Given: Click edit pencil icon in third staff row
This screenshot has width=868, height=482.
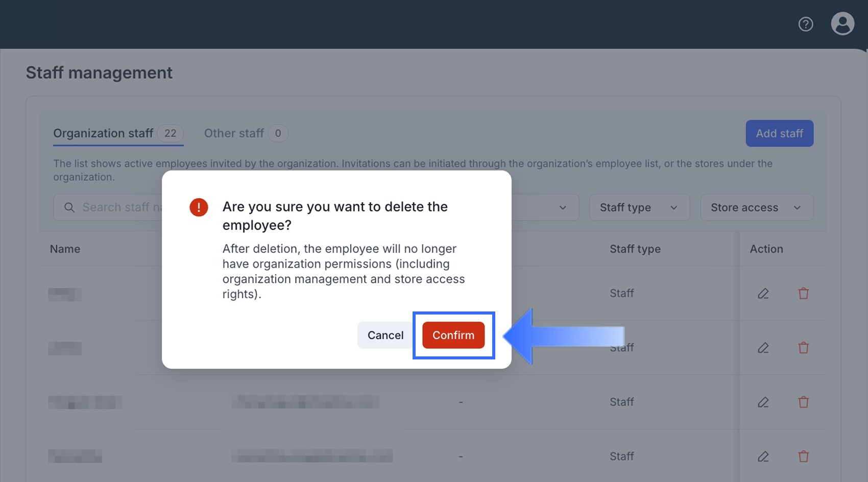Looking at the screenshot, I should (x=763, y=402).
